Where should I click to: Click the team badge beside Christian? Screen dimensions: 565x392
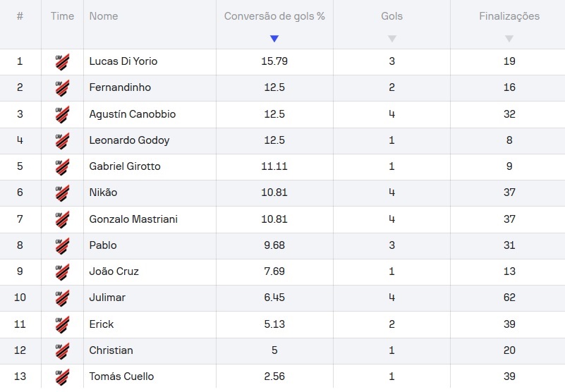tap(62, 350)
